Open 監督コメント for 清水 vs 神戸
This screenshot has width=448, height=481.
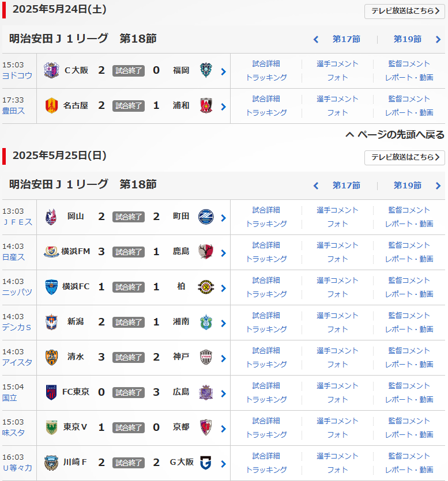tap(409, 351)
